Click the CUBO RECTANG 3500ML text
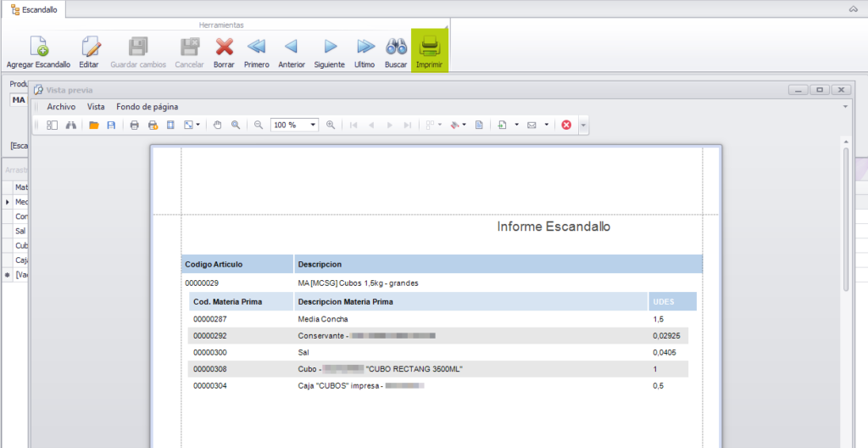Image resolution: width=868 pixels, height=448 pixels. click(x=415, y=369)
